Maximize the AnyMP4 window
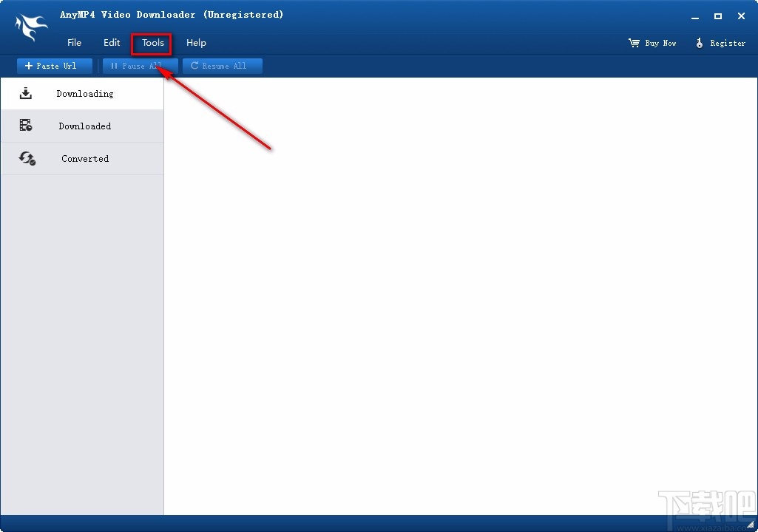Viewport: 758px width, 532px height. [x=718, y=16]
